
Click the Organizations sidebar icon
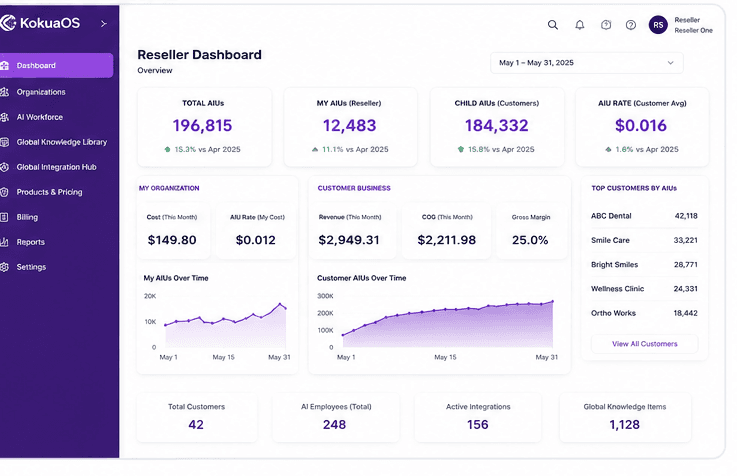pos(5,92)
